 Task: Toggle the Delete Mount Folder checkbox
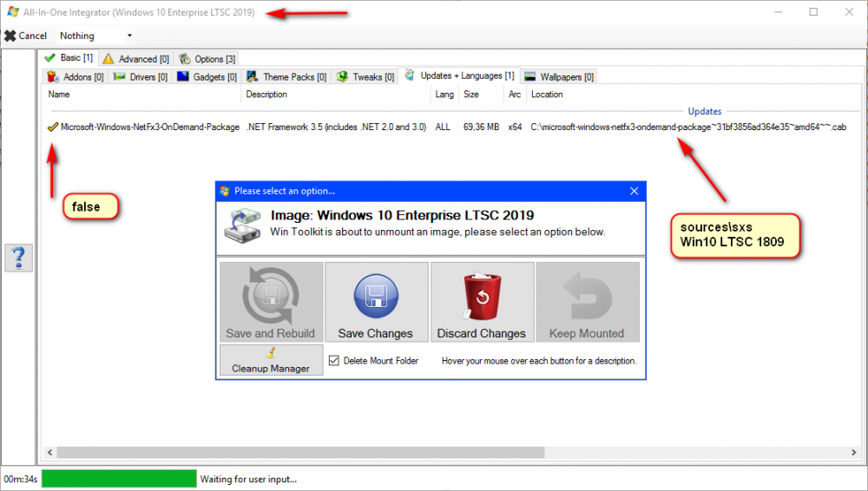(334, 361)
